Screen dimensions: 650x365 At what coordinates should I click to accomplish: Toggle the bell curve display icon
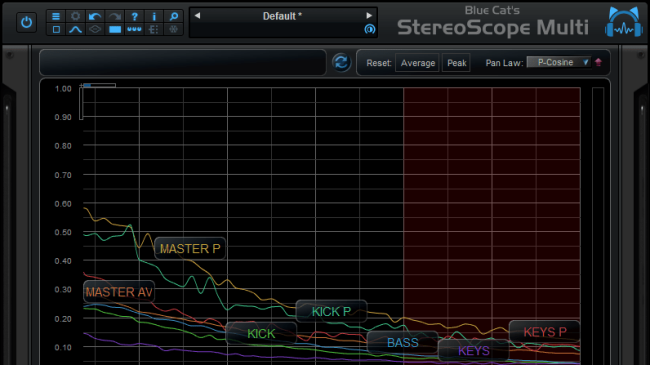(75, 29)
